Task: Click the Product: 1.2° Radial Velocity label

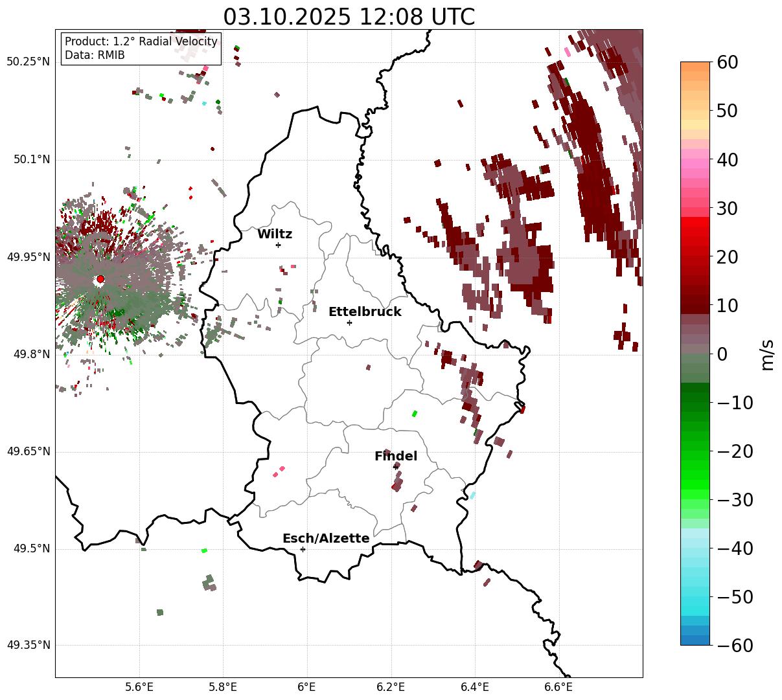Action: 141,41
